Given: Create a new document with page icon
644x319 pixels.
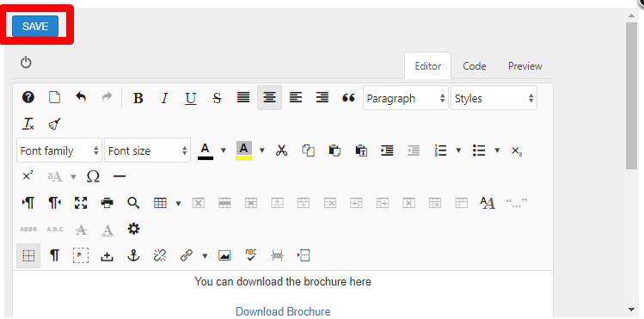Looking at the screenshot, I should [x=55, y=98].
